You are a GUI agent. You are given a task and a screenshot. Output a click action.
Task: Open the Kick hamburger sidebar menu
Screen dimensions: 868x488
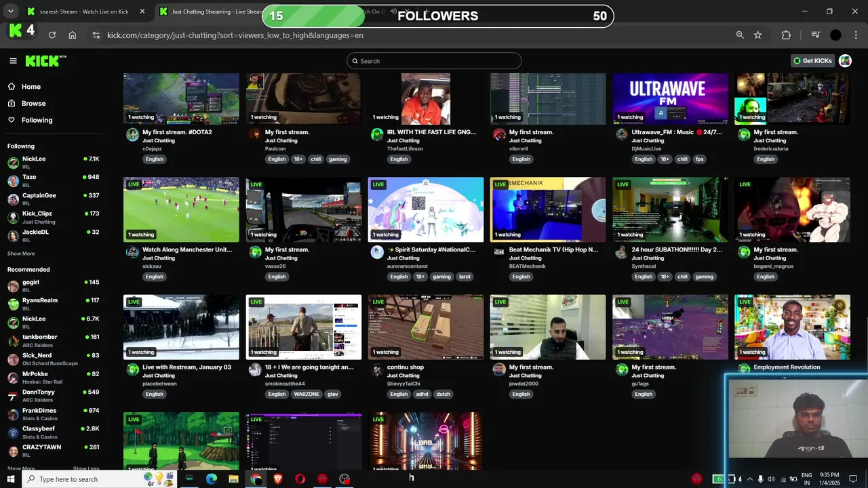(13, 61)
